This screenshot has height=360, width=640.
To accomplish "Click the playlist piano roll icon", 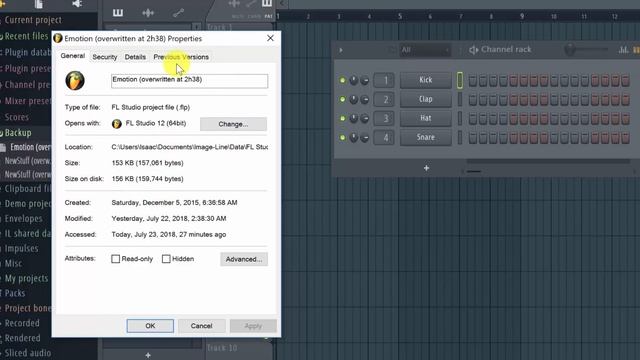I will click(118, 13).
